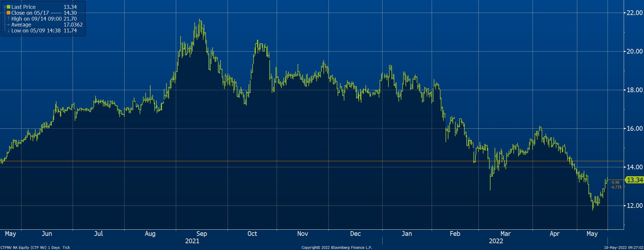Click the Jan month label on time axis
Screen dimensions: 644x250
tap(406, 234)
